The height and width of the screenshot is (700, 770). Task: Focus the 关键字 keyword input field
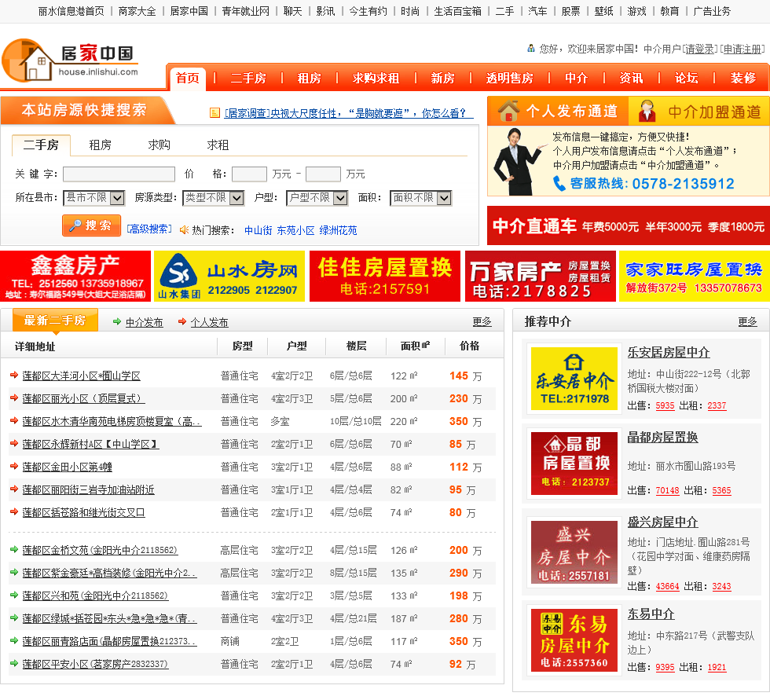pyautogui.click(x=119, y=174)
